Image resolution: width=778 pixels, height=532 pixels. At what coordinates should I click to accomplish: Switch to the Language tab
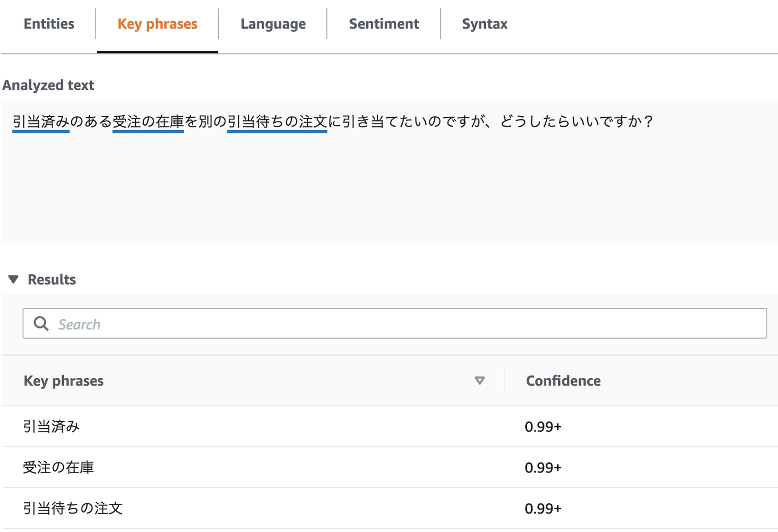tap(273, 24)
